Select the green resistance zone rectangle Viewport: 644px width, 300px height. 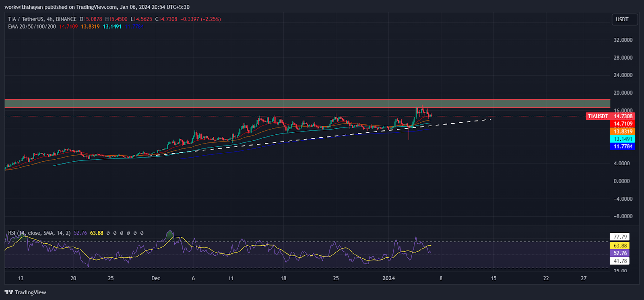coord(307,103)
